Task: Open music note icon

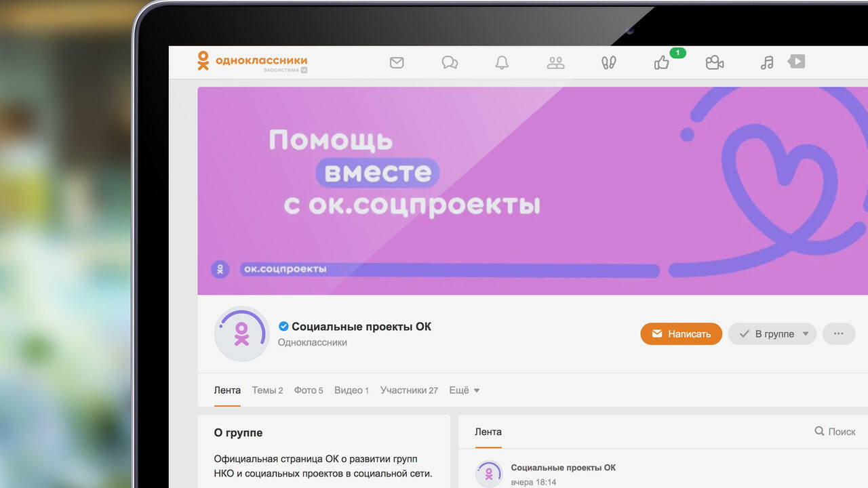Action: point(767,62)
